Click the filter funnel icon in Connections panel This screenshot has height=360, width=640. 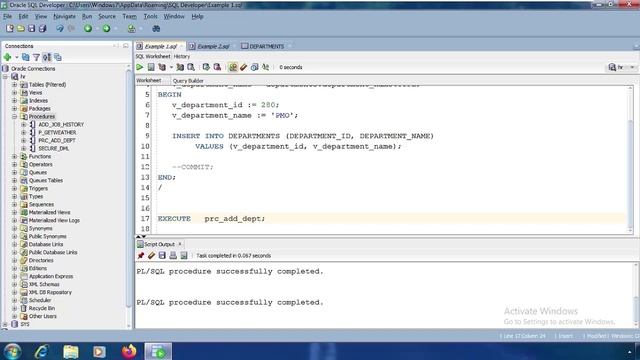click(36, 58)
